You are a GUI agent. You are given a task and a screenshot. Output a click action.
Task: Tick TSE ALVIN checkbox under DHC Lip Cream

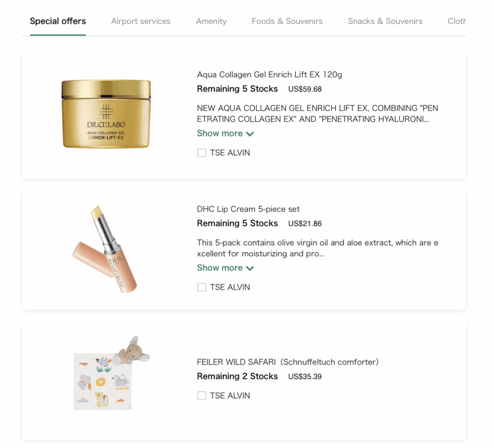point(202,287)
